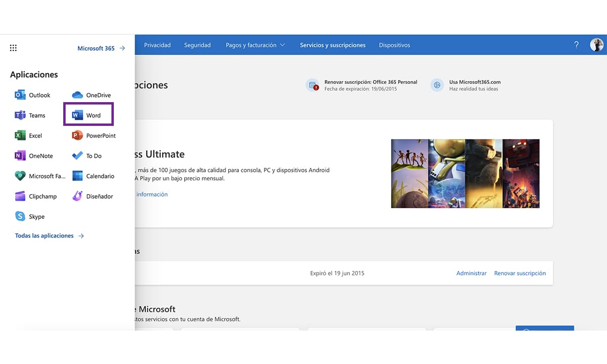Viewport: 607px width, 364px height.
Task: Go to Microsoft 365 link
Action: [x=101, y=49]
